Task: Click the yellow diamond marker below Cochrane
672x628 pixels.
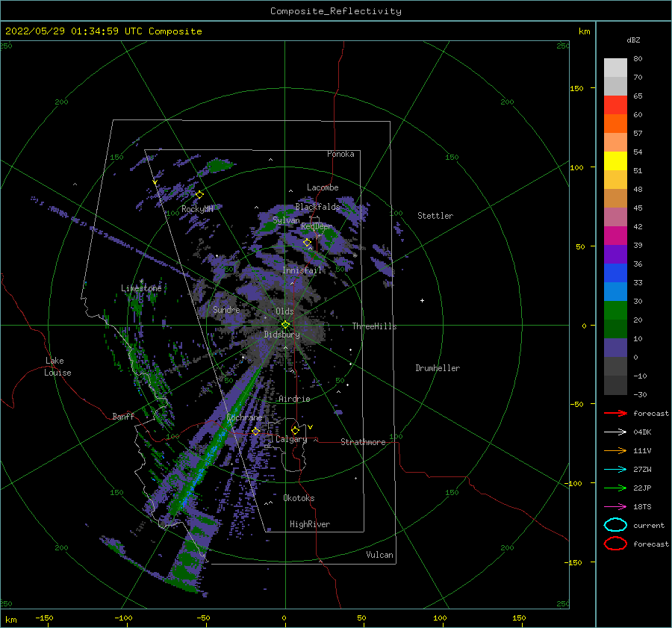Action: tap(256, 431)
